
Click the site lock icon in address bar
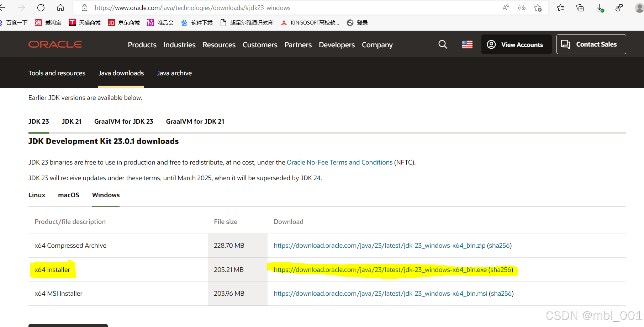click(x=84, y=7)
